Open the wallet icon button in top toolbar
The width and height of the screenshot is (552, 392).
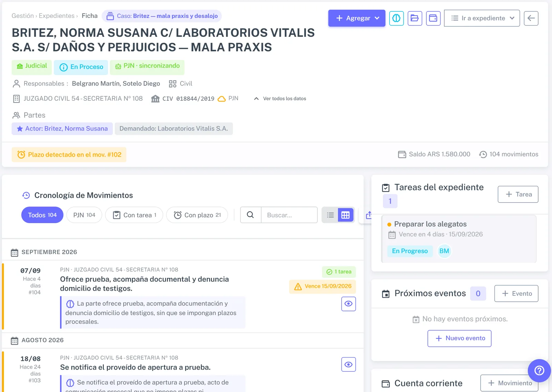click(433, 18)
